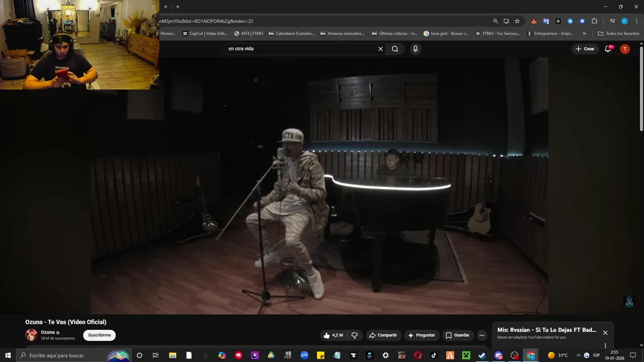Open the CapCut Video Editor bookmark
This screenshot has height=362, width=644.
(205, 34)
